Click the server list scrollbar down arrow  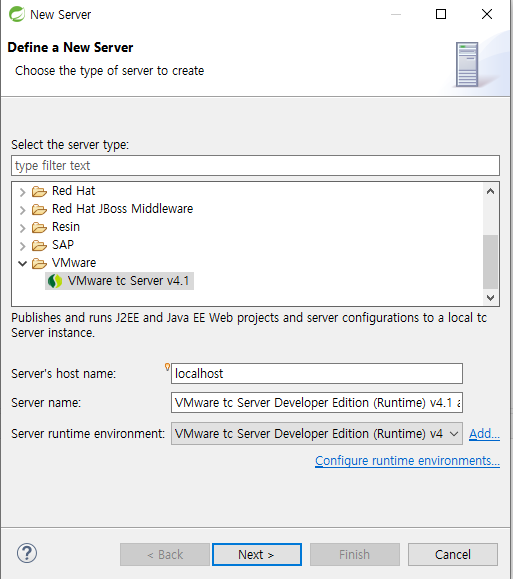pyautogui.click(x=490, y=298)
